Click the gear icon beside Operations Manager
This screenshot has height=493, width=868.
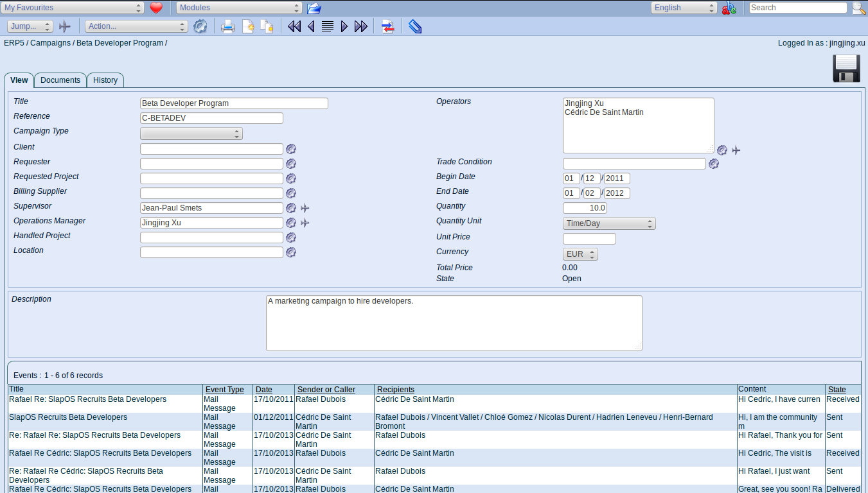pos(291,223)
